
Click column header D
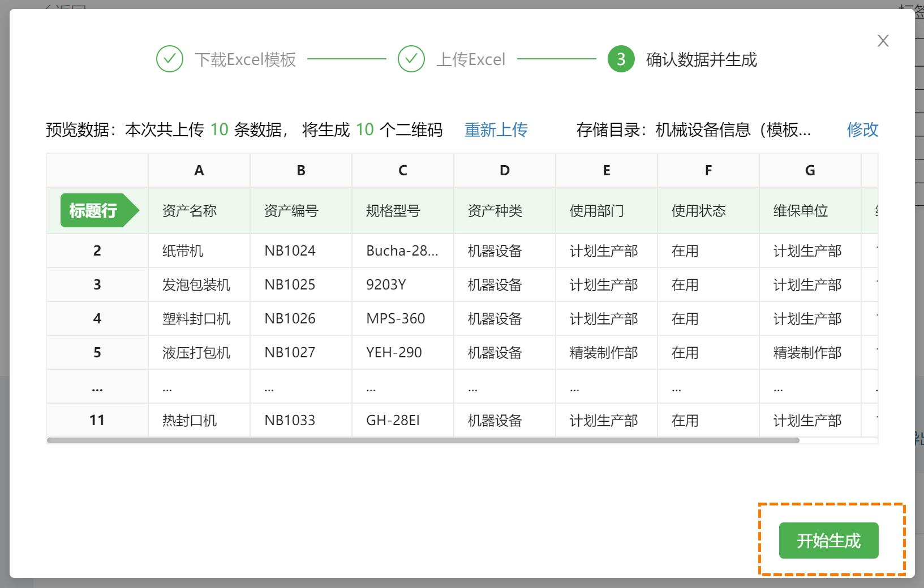click(x=505, y=170)
